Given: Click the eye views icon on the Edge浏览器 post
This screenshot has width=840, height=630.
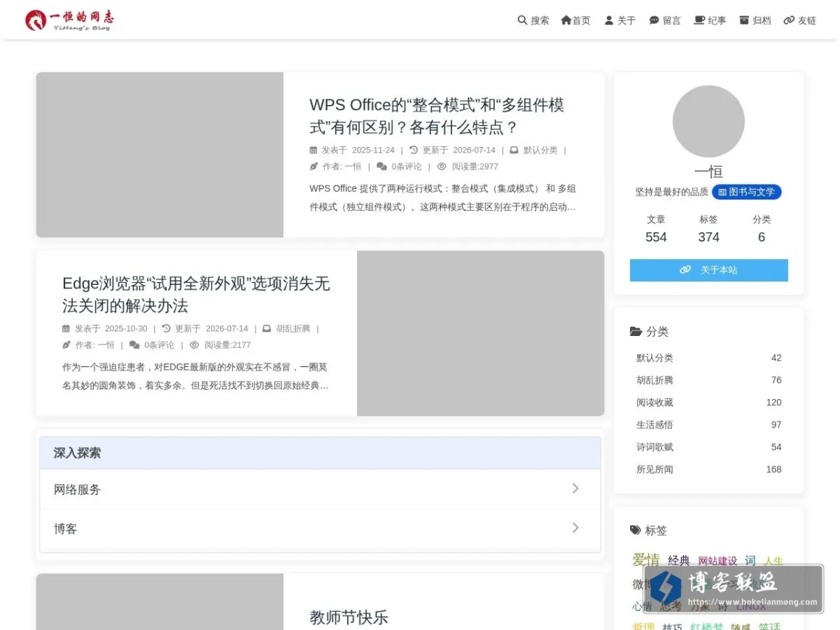Looking at the screenshot, I should pos(195,345).
